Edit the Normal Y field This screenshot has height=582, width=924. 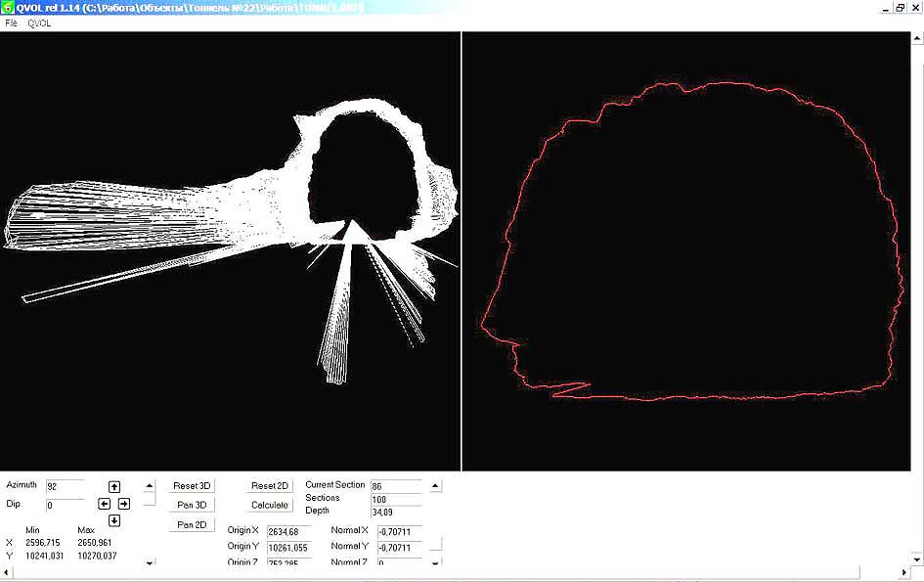pyautogui.click(x=400, y=548)
